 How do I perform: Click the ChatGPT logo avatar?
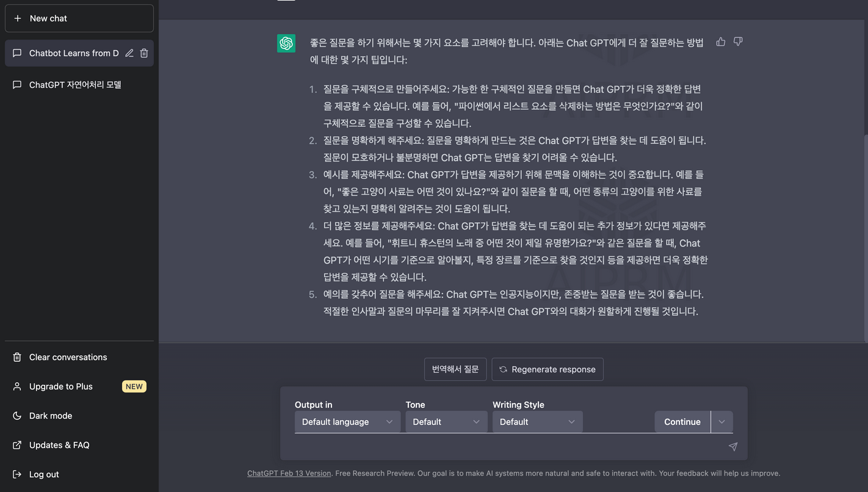pos(286,43)
